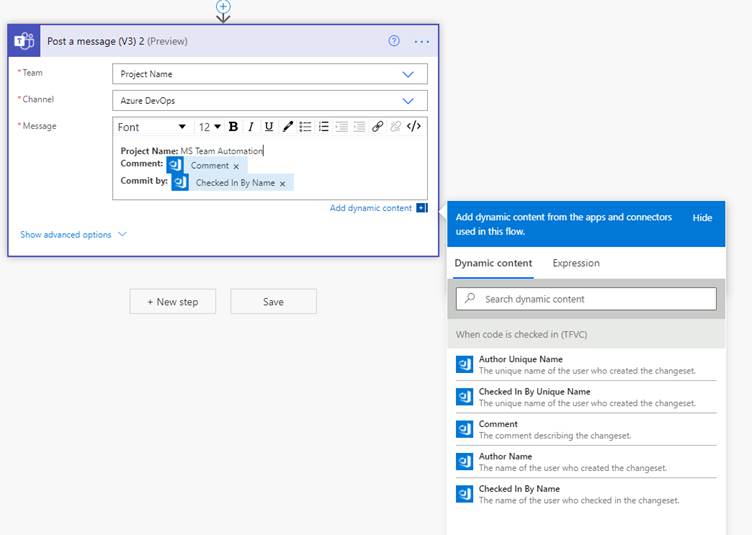This screenshot has height=535, width=752.
Task: Select Comment from the dynamic content list
Action: tap(586, 430)
